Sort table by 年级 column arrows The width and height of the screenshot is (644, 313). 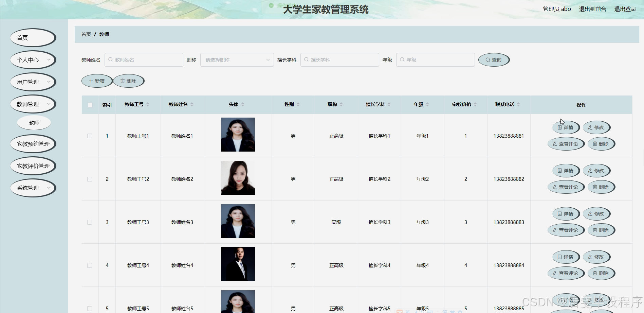coord(427,105)
